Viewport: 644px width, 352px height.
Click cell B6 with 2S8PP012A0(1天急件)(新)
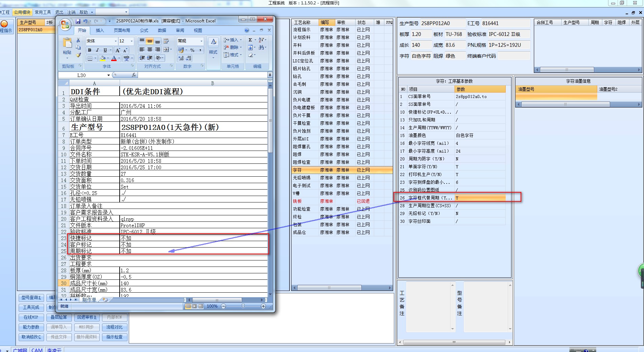194,127
